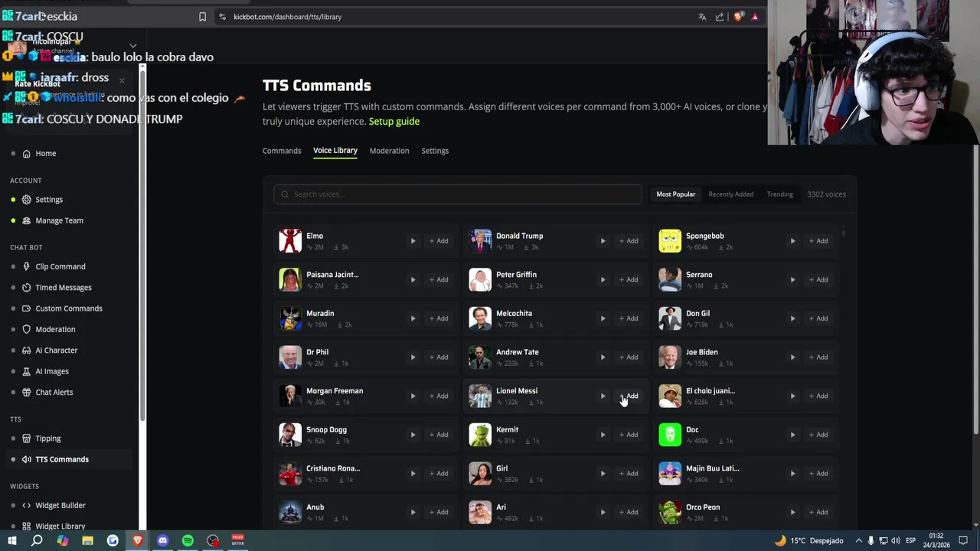
Task: Open Chat Bot Moderation in the sidebar
Action: [x=55, y=329]
